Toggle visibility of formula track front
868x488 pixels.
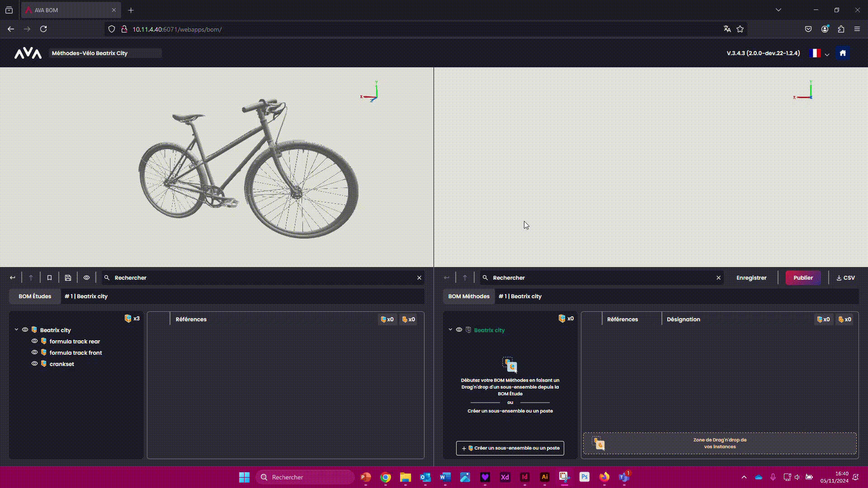tap(34, 352)
